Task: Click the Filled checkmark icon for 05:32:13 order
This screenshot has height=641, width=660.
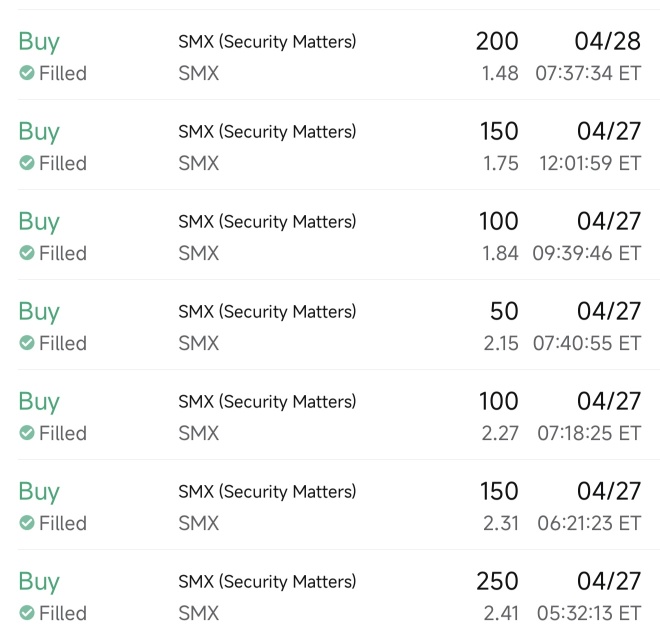Action: [x=27, y=613]
